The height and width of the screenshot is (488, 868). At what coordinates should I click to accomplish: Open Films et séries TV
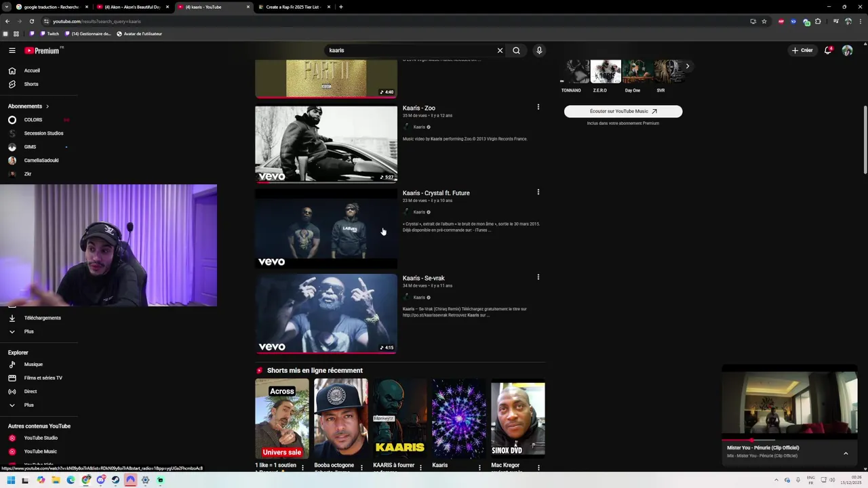[43, 378]
